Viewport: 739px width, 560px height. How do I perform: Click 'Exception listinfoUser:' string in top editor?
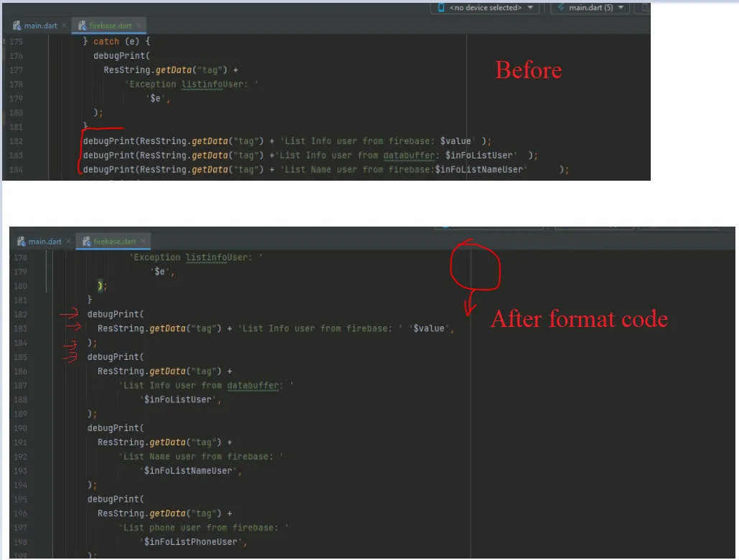(x=192, y=85)
